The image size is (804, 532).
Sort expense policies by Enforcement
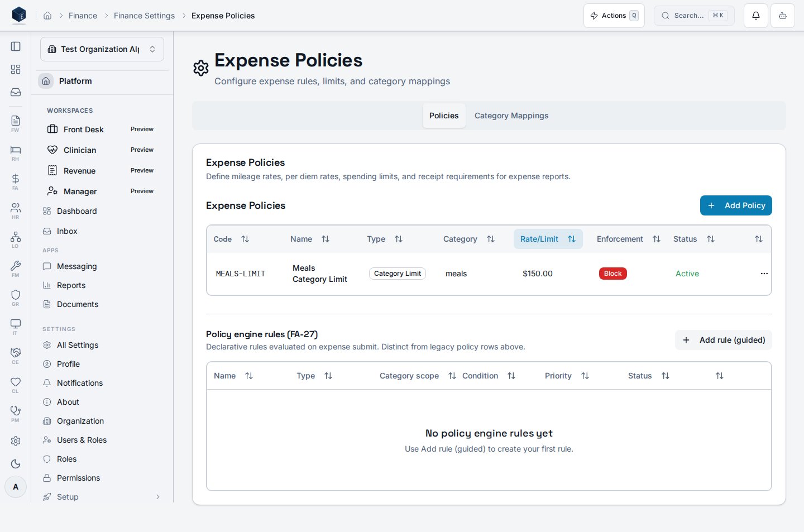pos(629,239)
